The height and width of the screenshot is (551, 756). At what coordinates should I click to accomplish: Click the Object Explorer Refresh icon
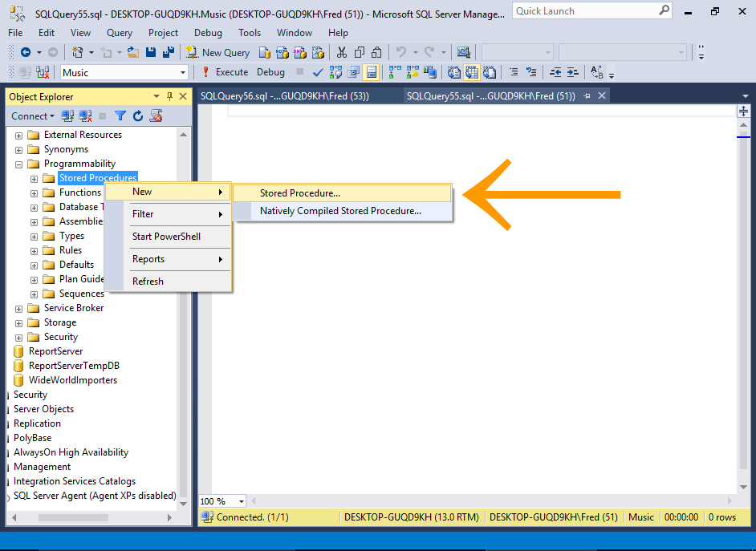[138, 116]
